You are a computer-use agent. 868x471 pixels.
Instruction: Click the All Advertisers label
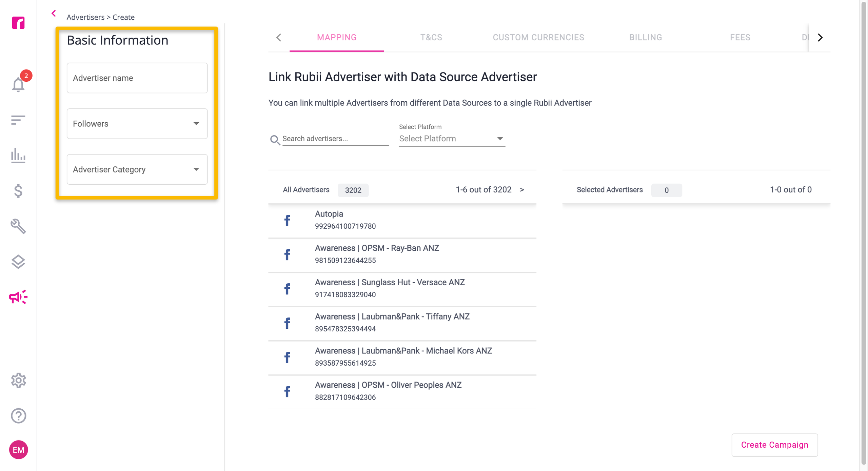tap(306, 190)
